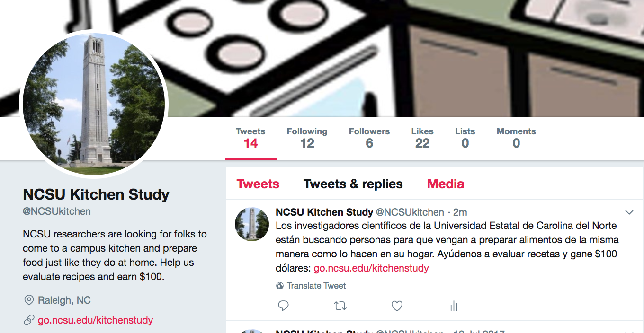The height and width of the screenshot is (333, 644).
Task: Open the tweet's avatar bell tower thumbnail
Action: point(252,224)
